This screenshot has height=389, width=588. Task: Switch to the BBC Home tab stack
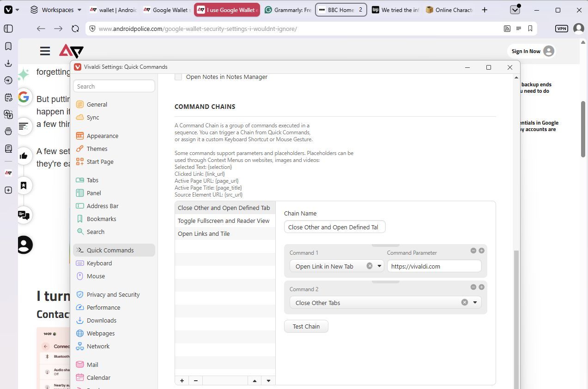341,10
